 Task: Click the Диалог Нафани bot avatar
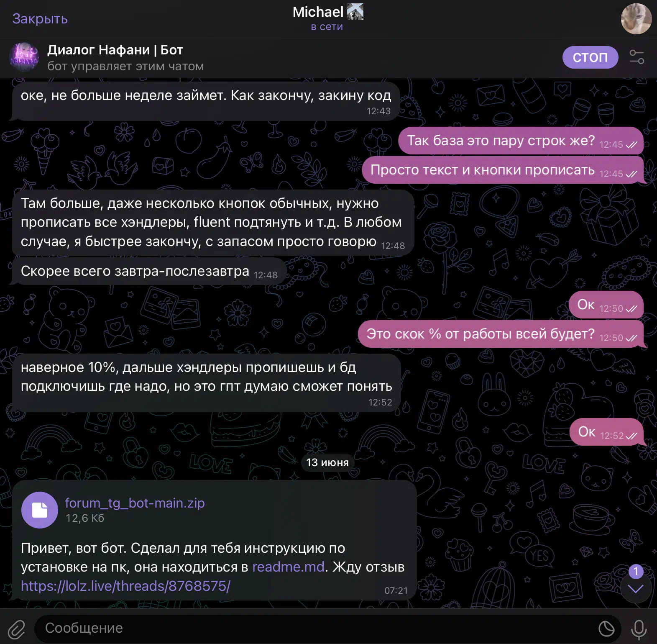click(x=24, y=57)
